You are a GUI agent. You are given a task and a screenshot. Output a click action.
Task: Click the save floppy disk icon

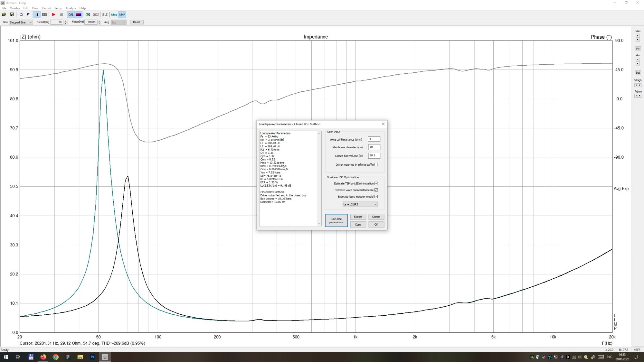tap(12, 14)
